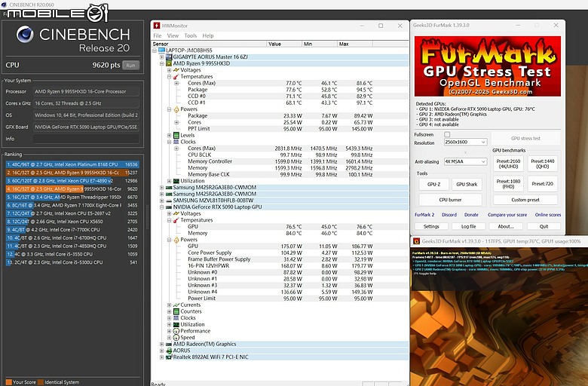Click the network card icon beside Realtek 8922AE
This screenshot has width=588, height=386.
[x=169, y=357]
